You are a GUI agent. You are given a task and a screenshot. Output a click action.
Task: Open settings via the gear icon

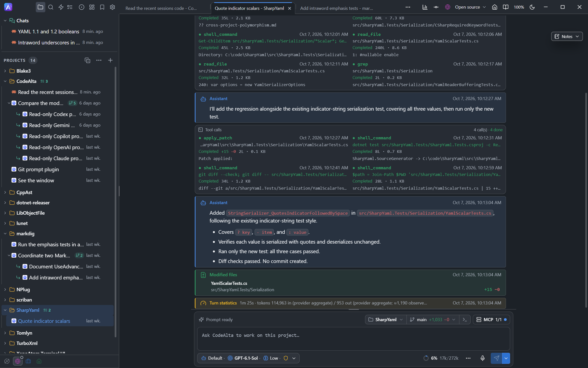(x=112, y=7)
